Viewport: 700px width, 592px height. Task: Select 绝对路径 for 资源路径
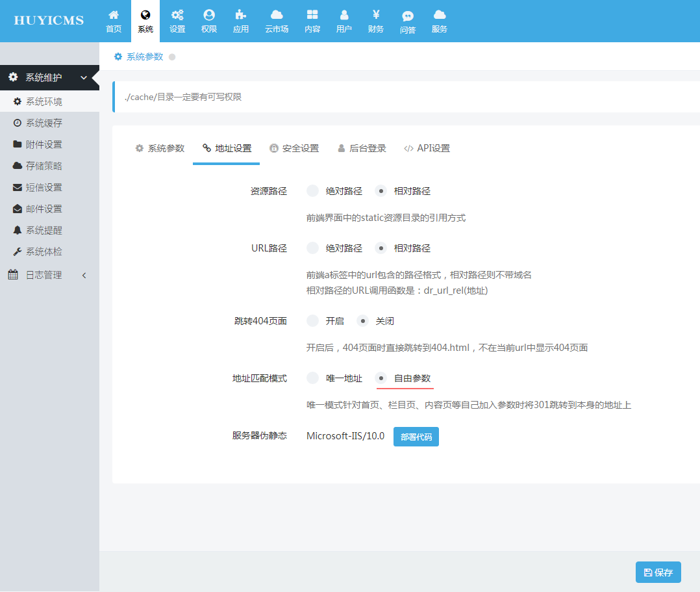(313, 191)
